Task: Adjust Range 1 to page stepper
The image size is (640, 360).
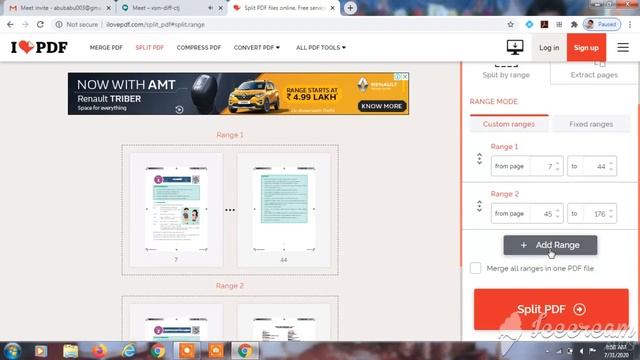Action: point(611,166)
